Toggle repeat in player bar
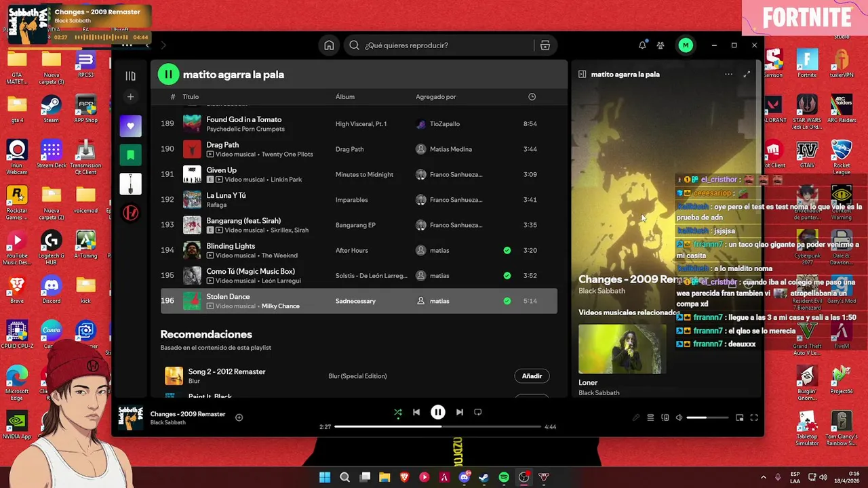868x488 pixels. click(478, 412)
